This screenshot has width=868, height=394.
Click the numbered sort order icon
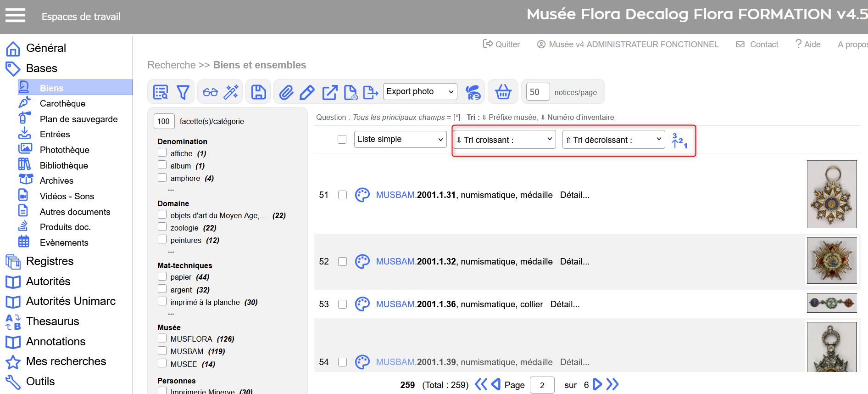[679, 140]
